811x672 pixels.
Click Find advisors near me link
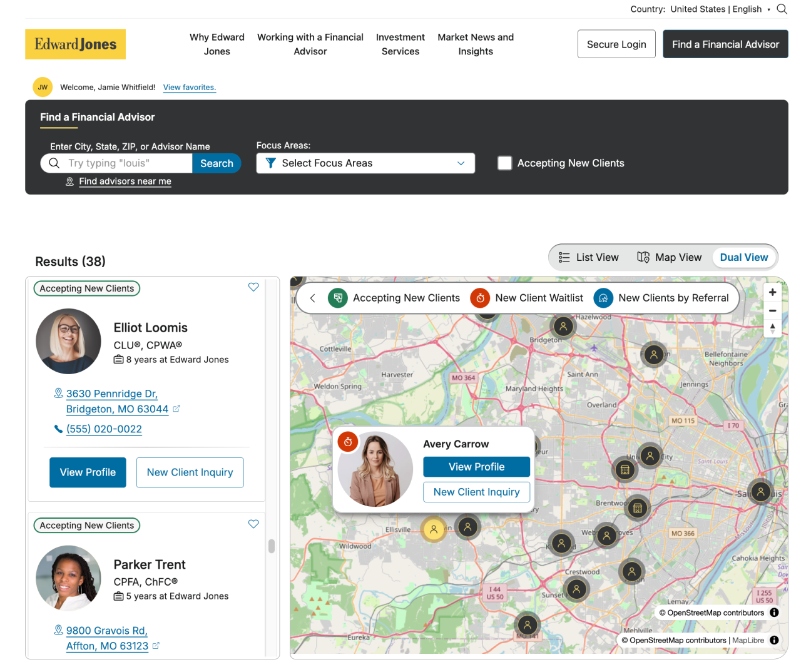coord(125,181)
